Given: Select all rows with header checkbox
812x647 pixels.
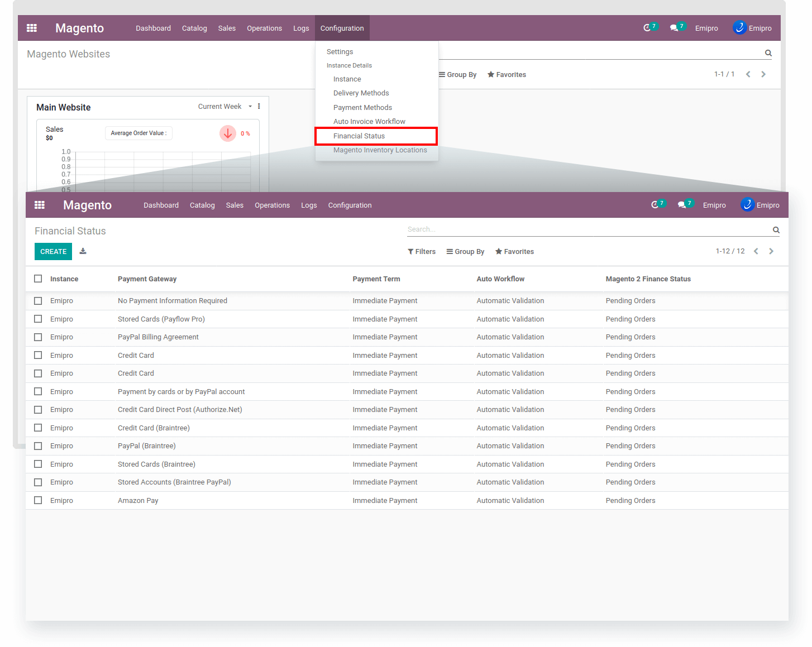Looking at the screenshot, I should pos(38,279).
